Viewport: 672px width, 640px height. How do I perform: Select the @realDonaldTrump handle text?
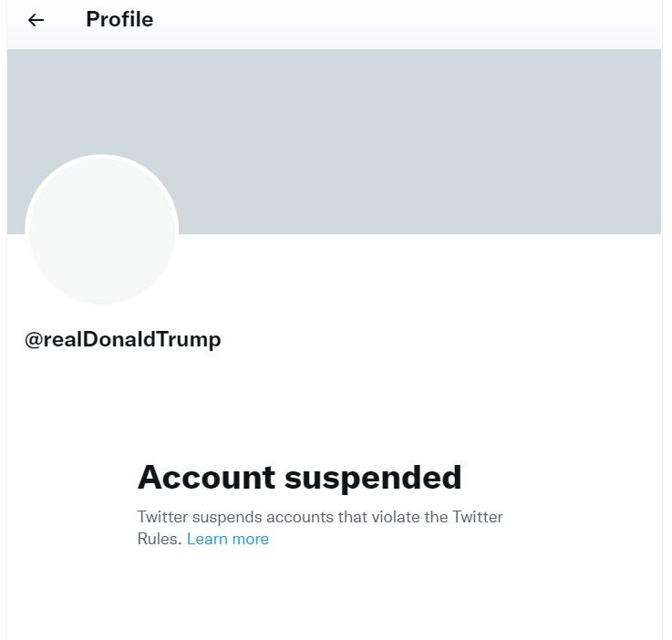tap(123, 340)
